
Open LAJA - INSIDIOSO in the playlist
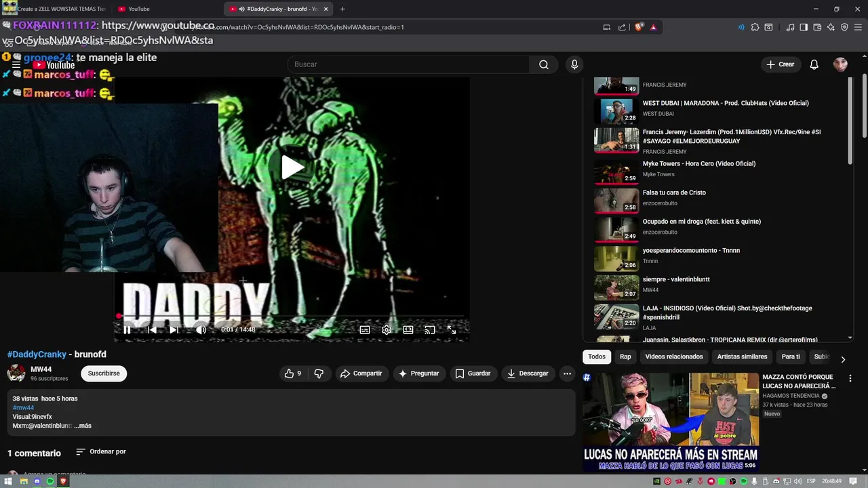(719, 317)
